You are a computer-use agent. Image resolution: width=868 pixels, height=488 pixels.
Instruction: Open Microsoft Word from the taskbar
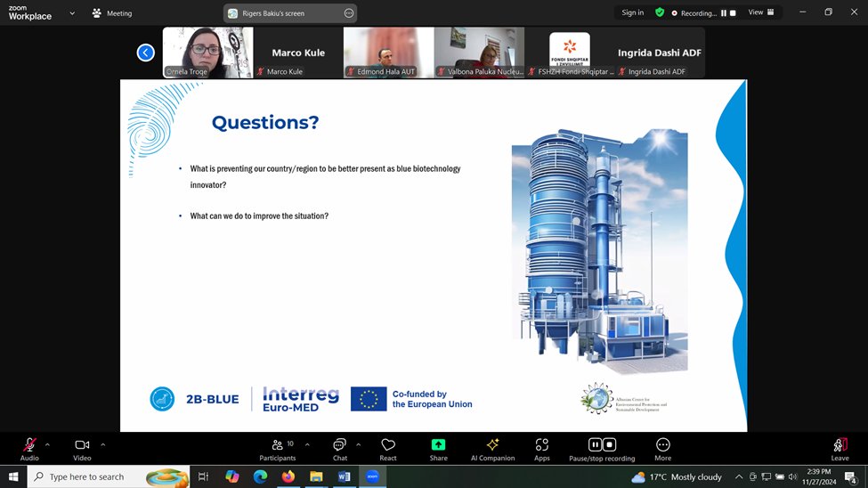pyautogui.click(x=344, y=476)
